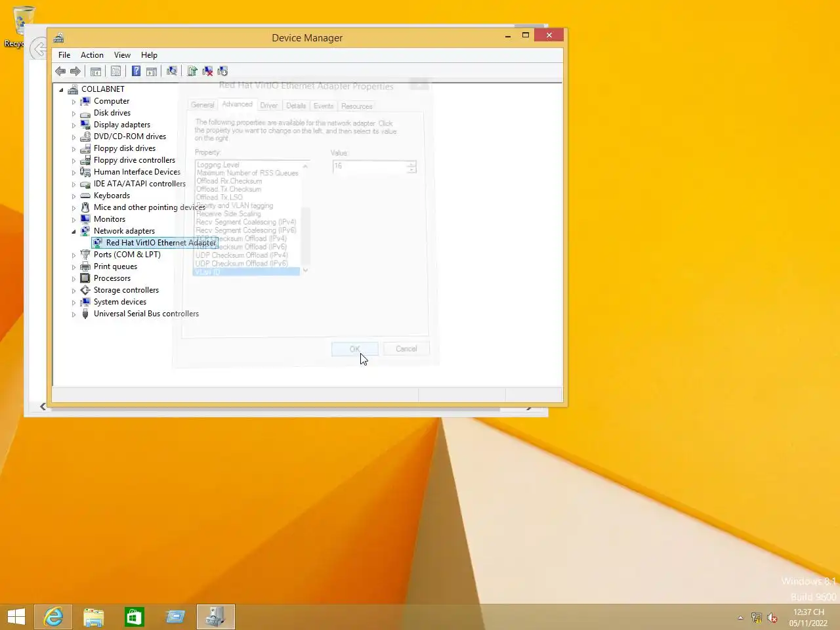
Task: Click the Print queues printer icon
Action: click(x=85, y=266)
